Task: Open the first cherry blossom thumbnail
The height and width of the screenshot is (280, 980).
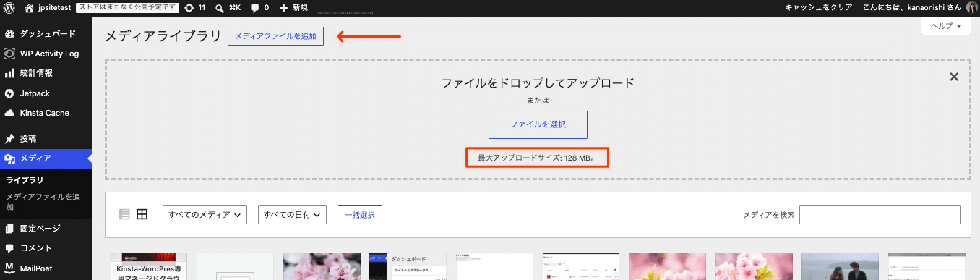Action: click(321, 266)
